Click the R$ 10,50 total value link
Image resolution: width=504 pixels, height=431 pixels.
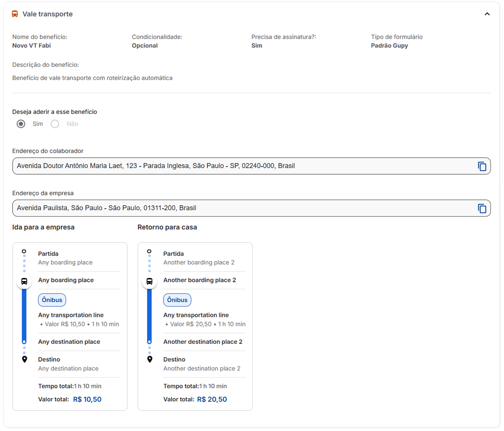click(x=87, y=399)
